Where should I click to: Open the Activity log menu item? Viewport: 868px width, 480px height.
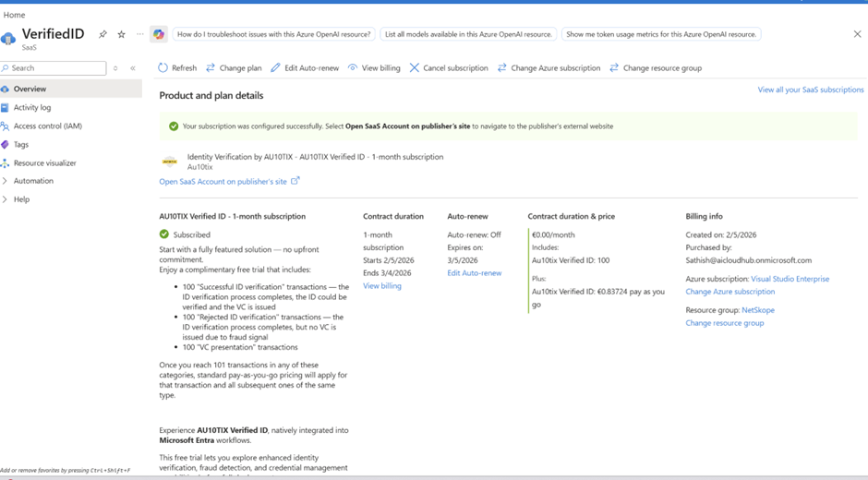tap(32, 107)
